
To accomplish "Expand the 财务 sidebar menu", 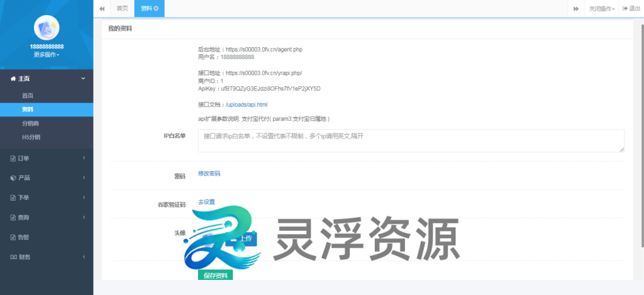I will tap(47, 257).
